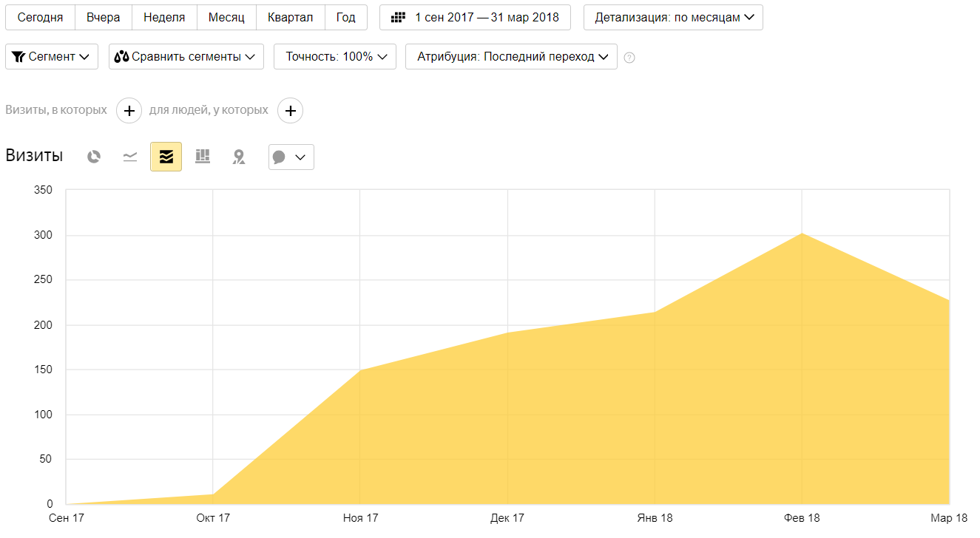
Task: Click the Окт 17 axis label
Action: click(212, 518)
